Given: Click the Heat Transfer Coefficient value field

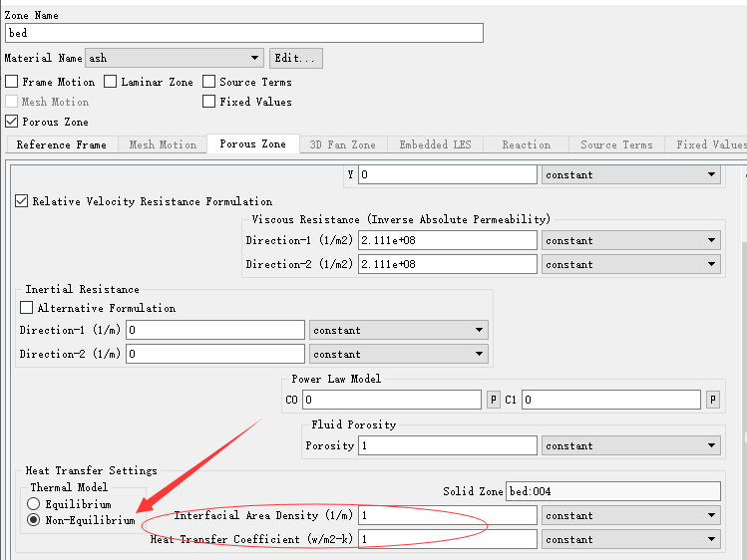Looking at the screenshot, I should click(448, 539).
